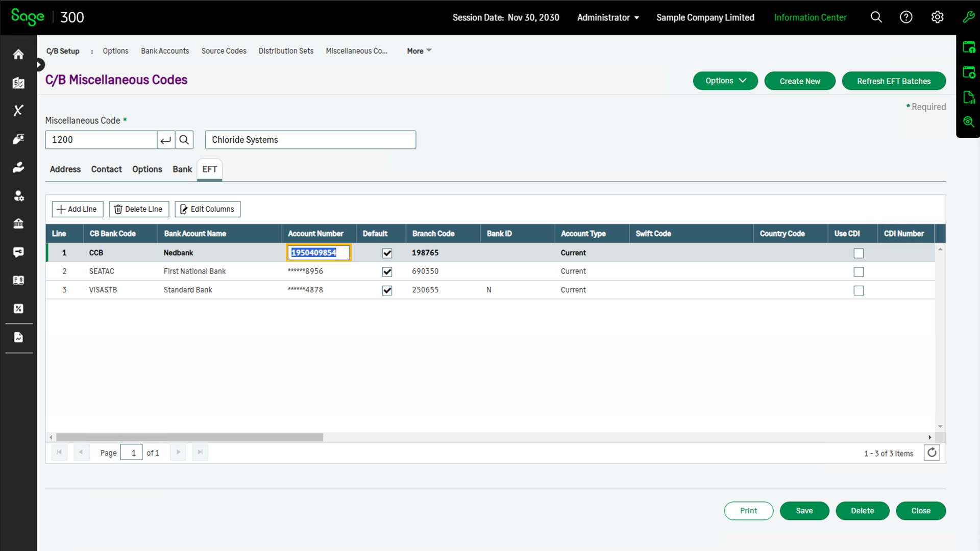Open the tax percentage module icon
The height and width of the screenshot is (551, 980).
tap(18, 309)
